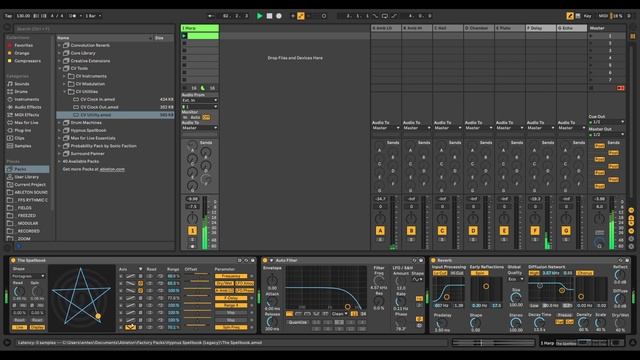Open the Master Out dropdown

[607, 135]
